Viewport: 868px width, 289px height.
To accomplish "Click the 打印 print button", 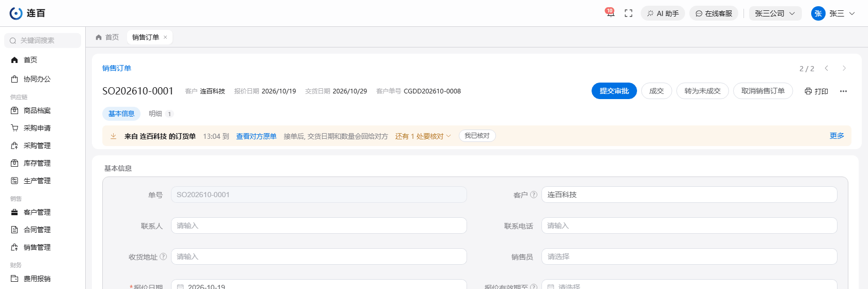I will (x=816, y=91).
